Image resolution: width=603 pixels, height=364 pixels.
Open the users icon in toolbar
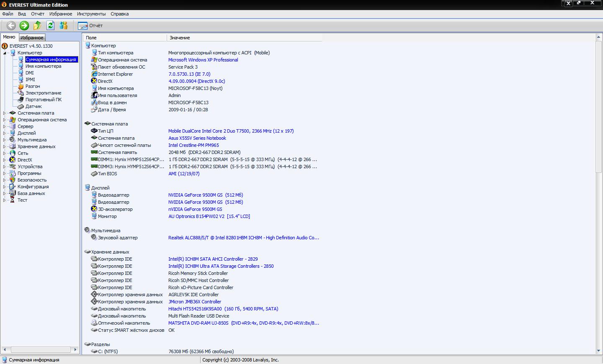click(x=63, y=26)
